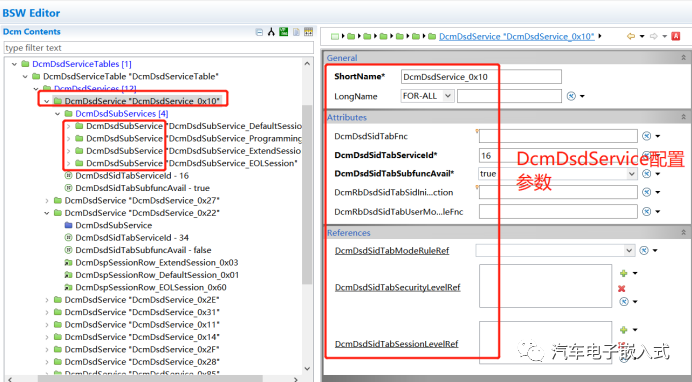This screenshot has height=382, width=692.
Task: Click the grey forward navigation arrow
Action: [654, 36]
